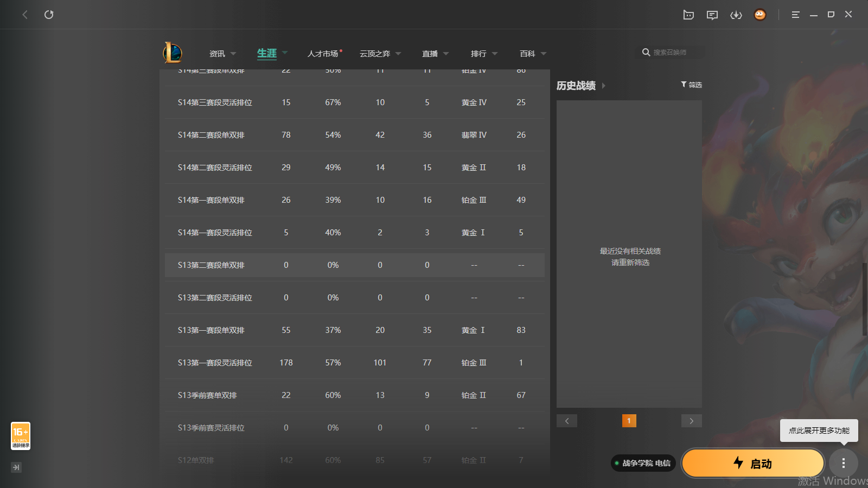Click the League of Legends logo icon
This screenshot has width=868, height=488.
173,53
